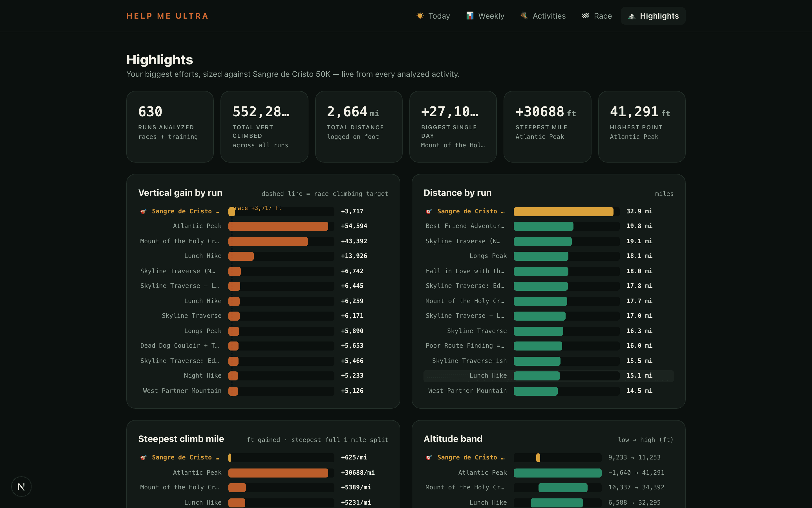Image resolution: width=812 pixels, height=508 pixels.
Task: Open the Highest Point 41,291 ft card
Action: (x=642, y=127)
